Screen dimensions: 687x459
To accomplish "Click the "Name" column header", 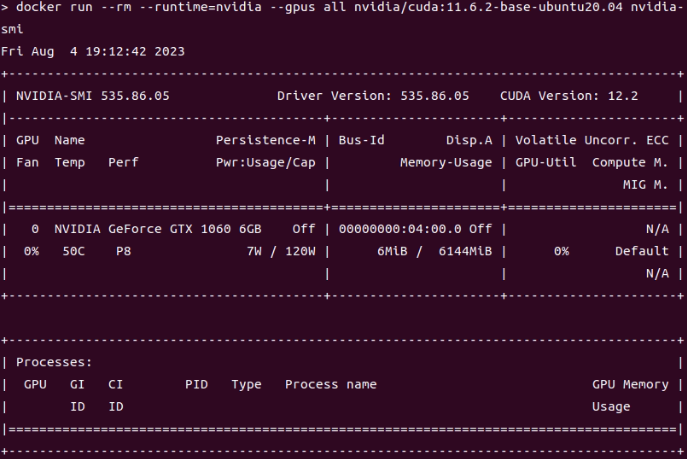I will [70, 140].
